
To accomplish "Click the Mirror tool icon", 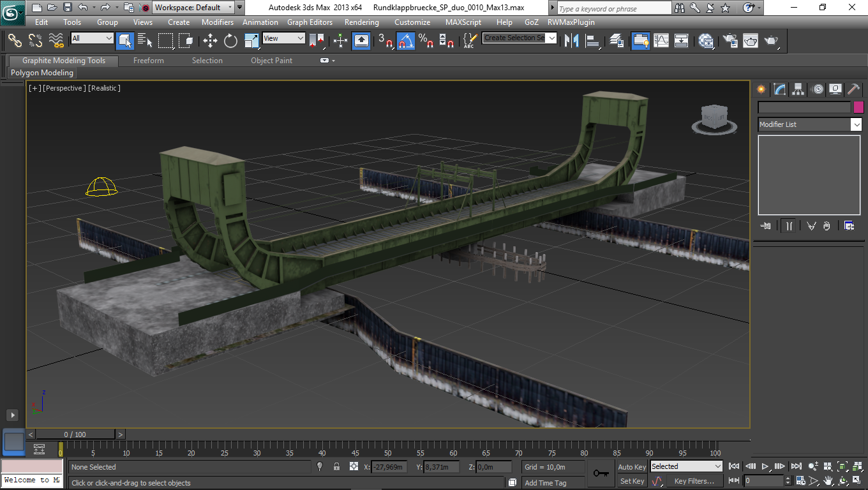I will tap(572, 41).
